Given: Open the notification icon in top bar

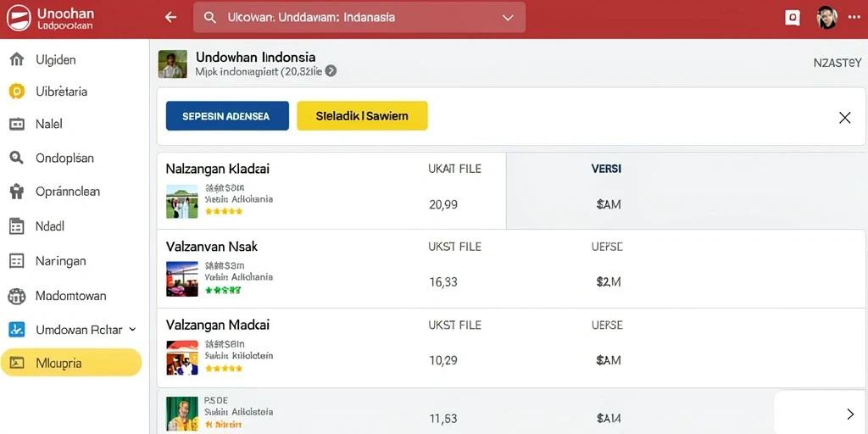Looking at the screenshot, I should [x=793, y=18].
